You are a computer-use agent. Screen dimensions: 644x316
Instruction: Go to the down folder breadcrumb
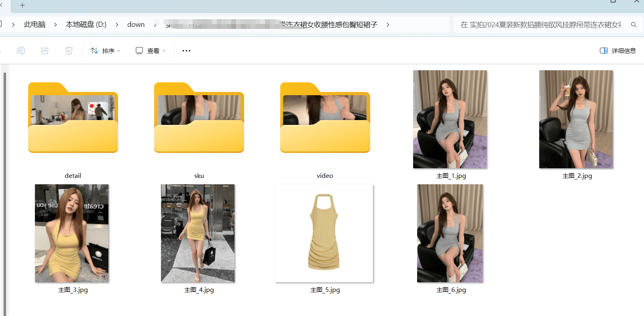click(x=136, y=24)
